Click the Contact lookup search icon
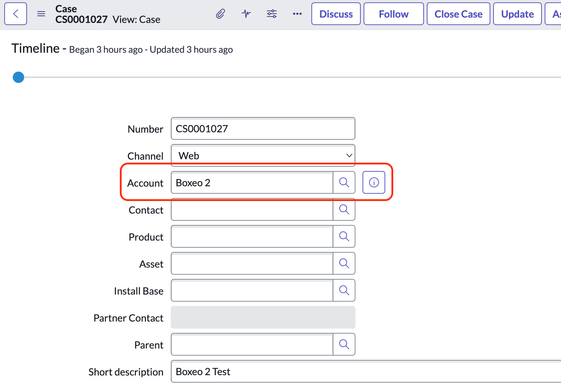 [344, 210]
